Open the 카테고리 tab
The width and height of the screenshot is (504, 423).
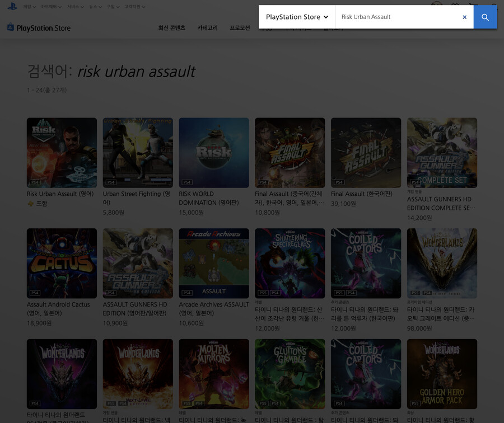click(x=207, y=27)
